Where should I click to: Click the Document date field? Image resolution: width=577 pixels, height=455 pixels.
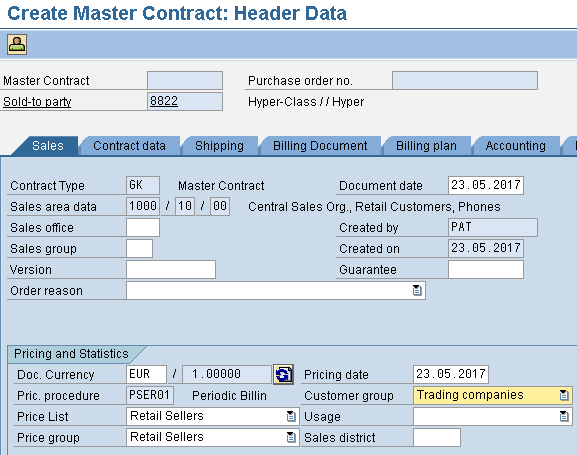pyautogui.click(x=486, y=185)
